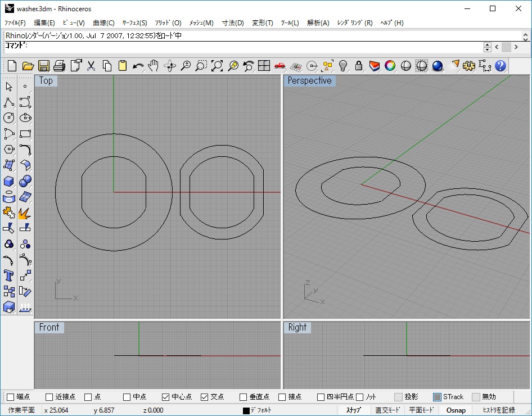Open the デフォルト layer selector in status bar
The width and height of the screenshot is (532, 416).
261,410
